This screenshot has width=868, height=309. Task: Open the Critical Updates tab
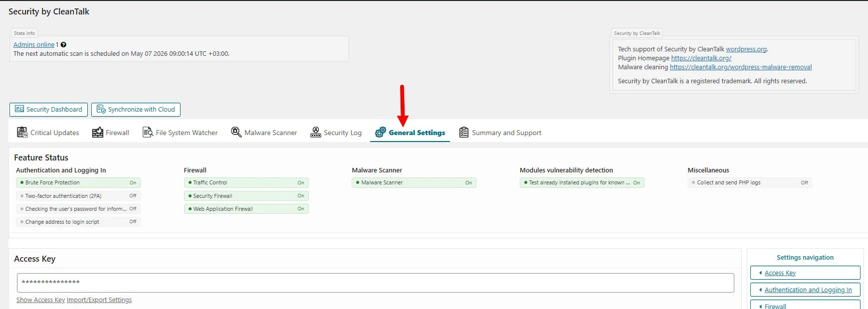coord(48,132)
